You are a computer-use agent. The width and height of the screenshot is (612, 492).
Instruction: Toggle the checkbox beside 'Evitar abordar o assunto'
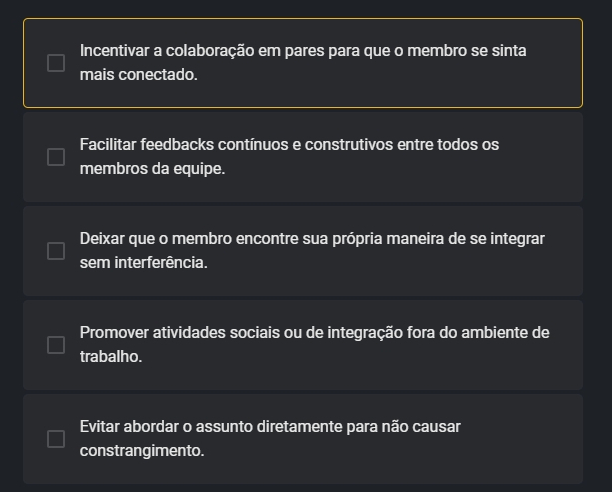pyautogui.click(x=56, y=439)
